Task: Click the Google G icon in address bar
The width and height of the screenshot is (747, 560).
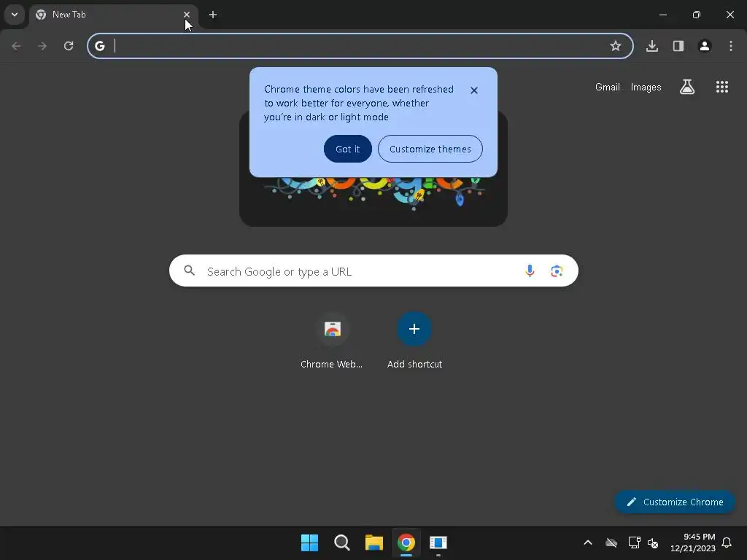Action: [x=99, y=46]
